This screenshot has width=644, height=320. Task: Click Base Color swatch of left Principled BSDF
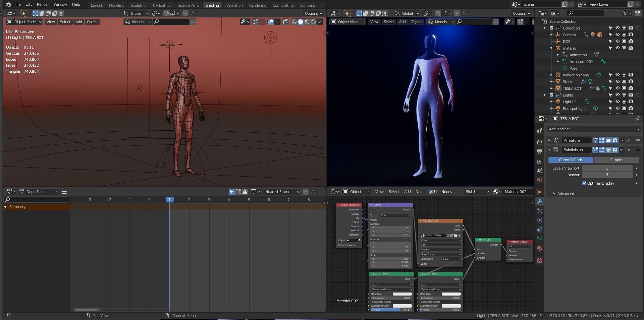(x=402, y=294)
